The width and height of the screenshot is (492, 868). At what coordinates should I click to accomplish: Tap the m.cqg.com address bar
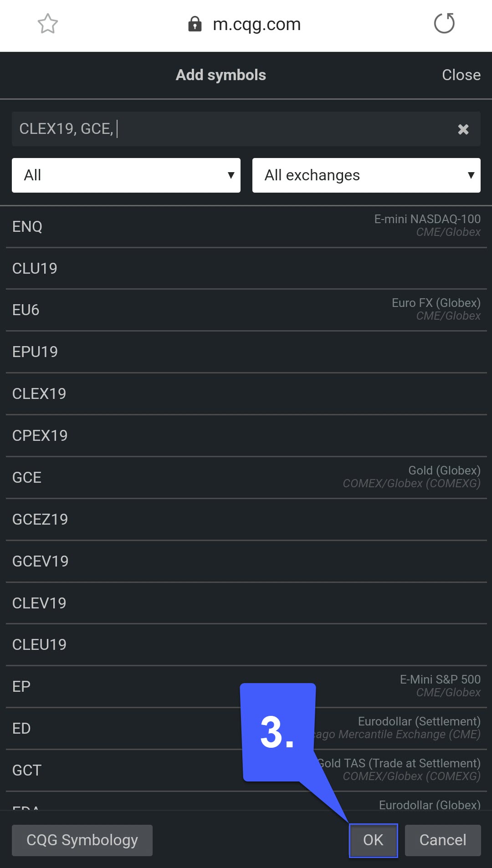(256, 24)
